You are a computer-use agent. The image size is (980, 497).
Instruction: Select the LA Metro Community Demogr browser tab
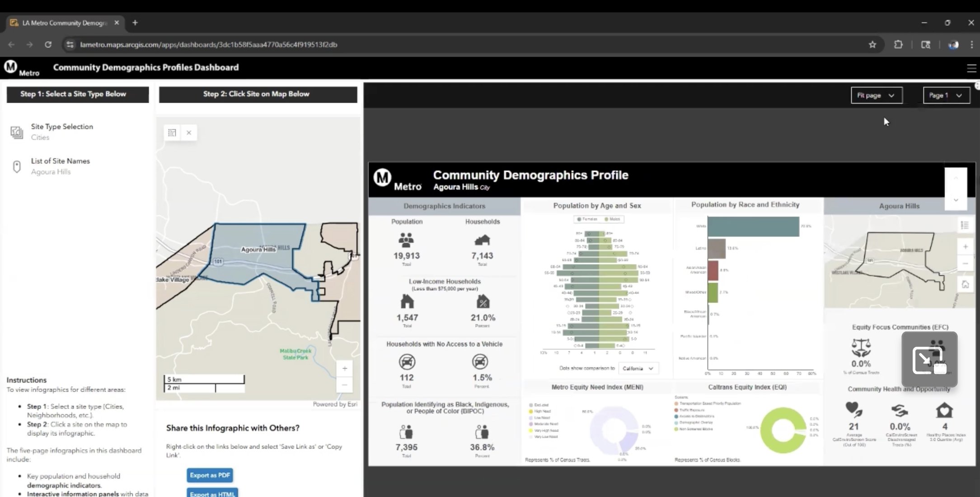click(64, 23)
